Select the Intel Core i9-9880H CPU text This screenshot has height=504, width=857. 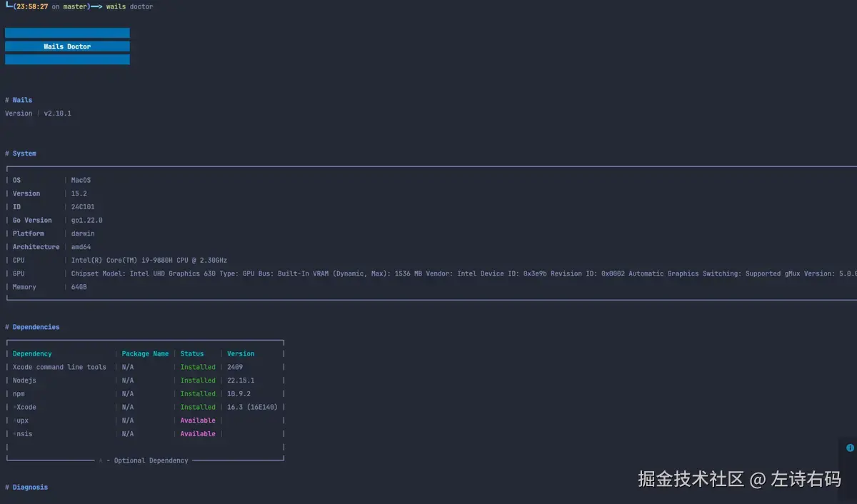pyautogui.click(x=149, y=261)
